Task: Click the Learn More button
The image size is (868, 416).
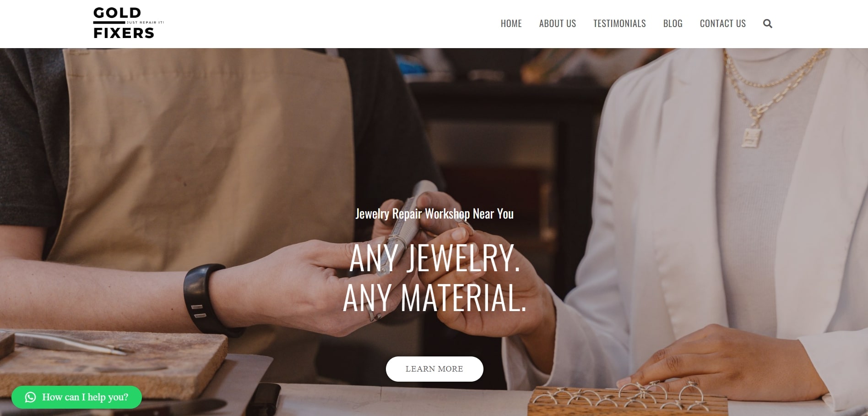Action: coord(434,369)
